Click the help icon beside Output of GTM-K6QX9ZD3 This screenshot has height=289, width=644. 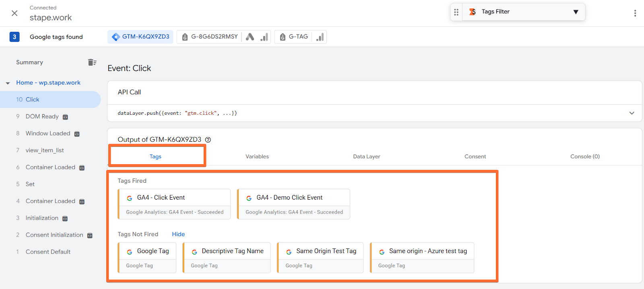[208, 140]
